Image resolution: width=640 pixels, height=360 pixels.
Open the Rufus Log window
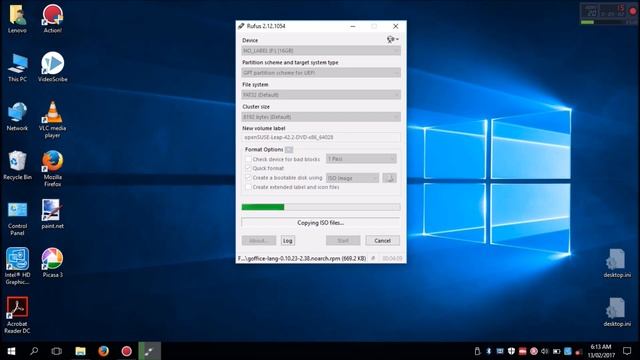coord(288,240)
